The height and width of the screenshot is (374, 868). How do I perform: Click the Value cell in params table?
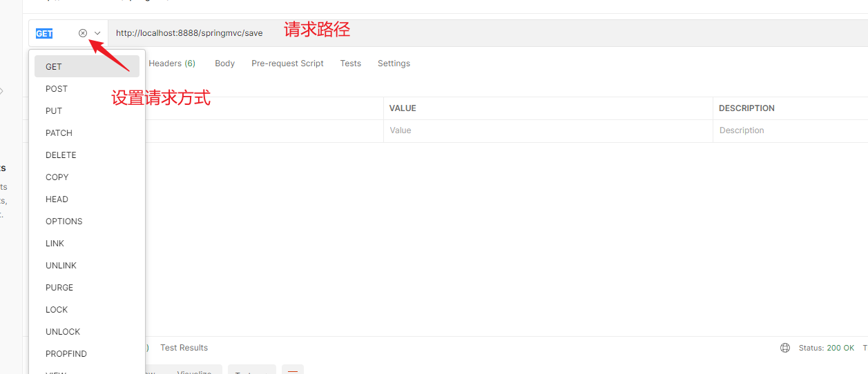pyautogui.click(x=547, y=130)
